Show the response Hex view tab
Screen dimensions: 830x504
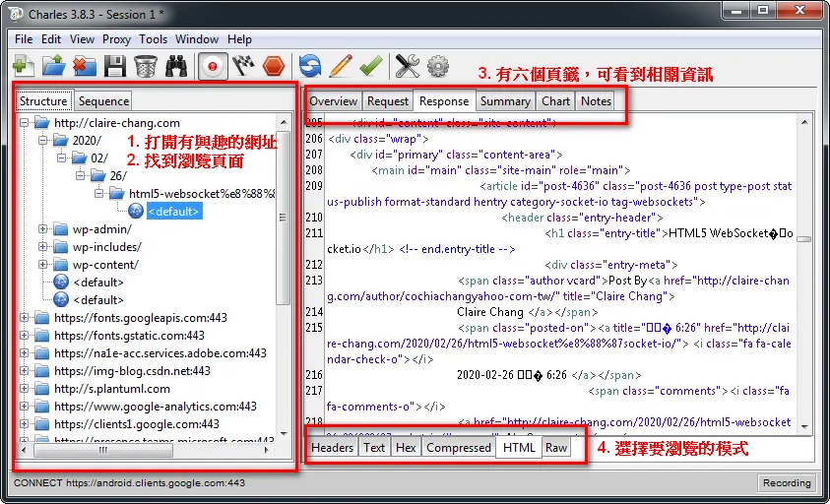tap(406, 447)
